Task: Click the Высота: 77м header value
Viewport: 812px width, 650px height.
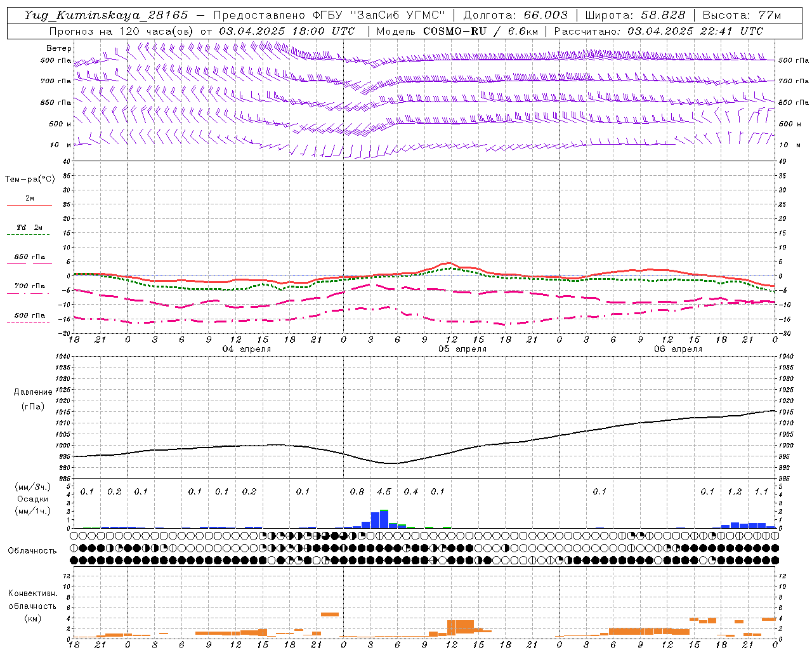Action: pos(742,15)
